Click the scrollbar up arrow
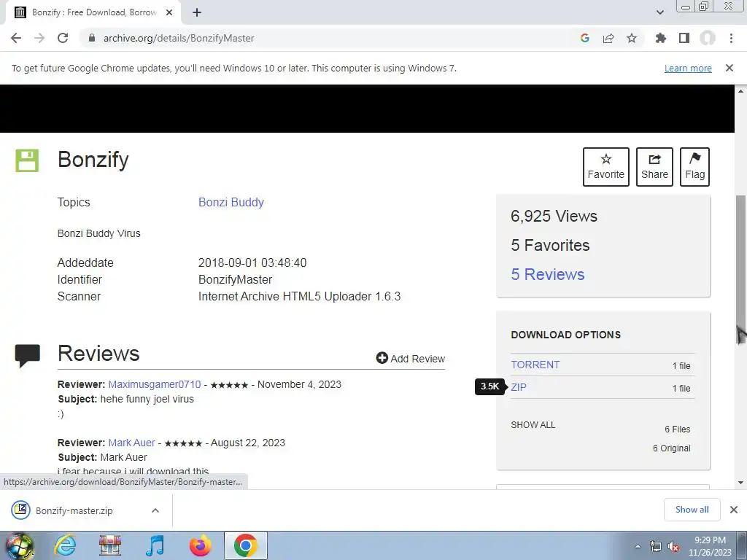This screenshot has height=560, width=747. (741, 90)
